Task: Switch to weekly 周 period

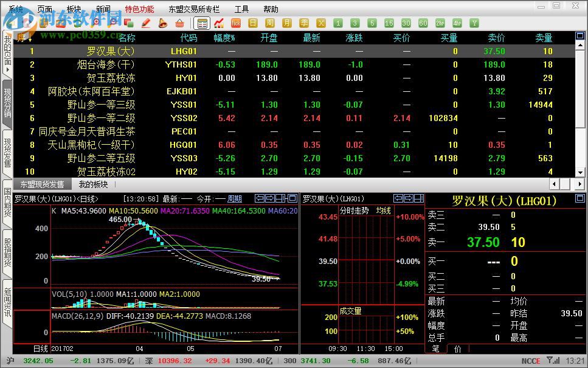Action: pos(269,23)
